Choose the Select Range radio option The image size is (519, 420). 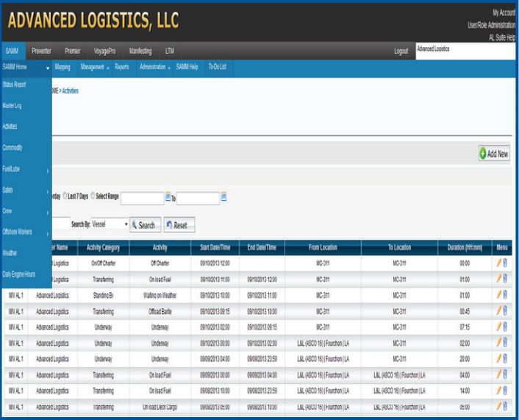(x=92, y=196)
